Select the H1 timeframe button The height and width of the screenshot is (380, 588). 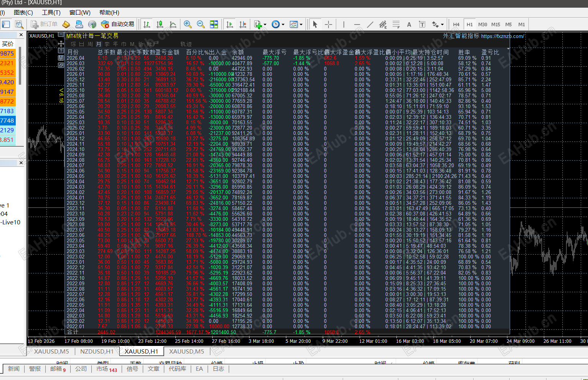tap(469, 24)
